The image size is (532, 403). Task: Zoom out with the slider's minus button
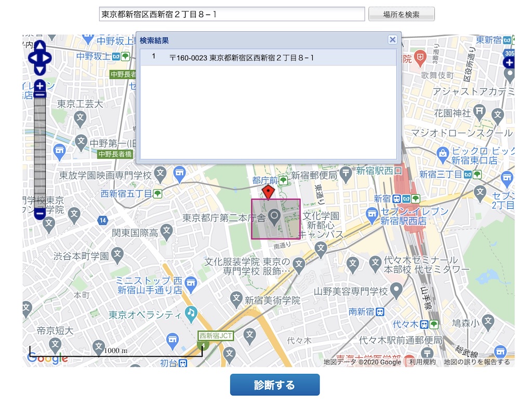pos(40,214)
